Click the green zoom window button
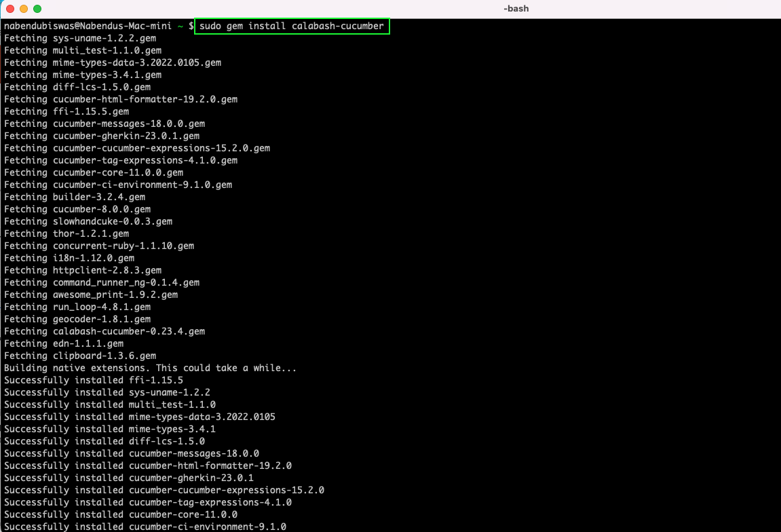This screenshot has height=532, width=781. click(37, 9)
